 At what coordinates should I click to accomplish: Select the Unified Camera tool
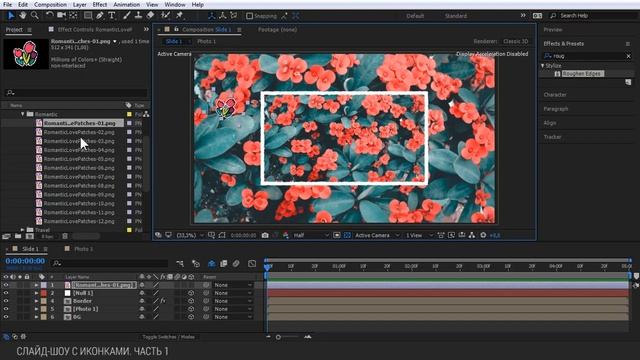[62, 16]
